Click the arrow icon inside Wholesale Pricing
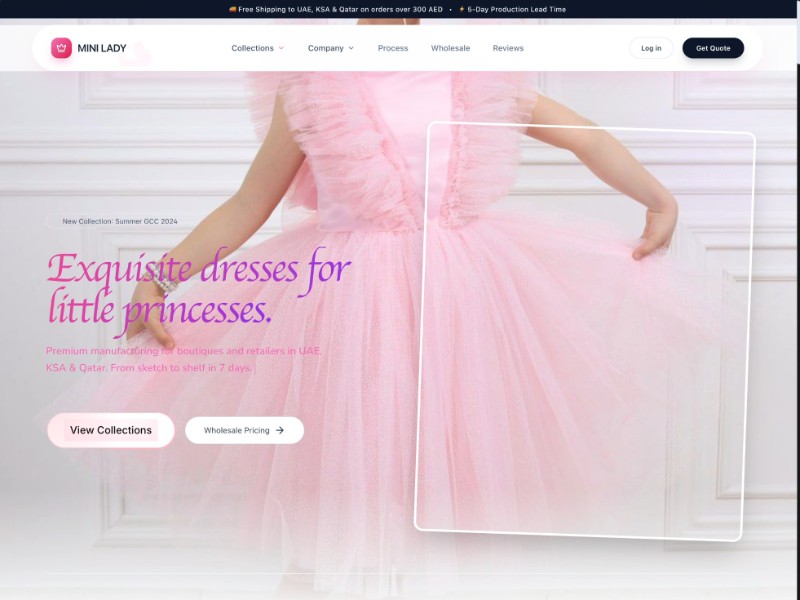The height and width of the screenshot is (600, 800). point(278,430)
